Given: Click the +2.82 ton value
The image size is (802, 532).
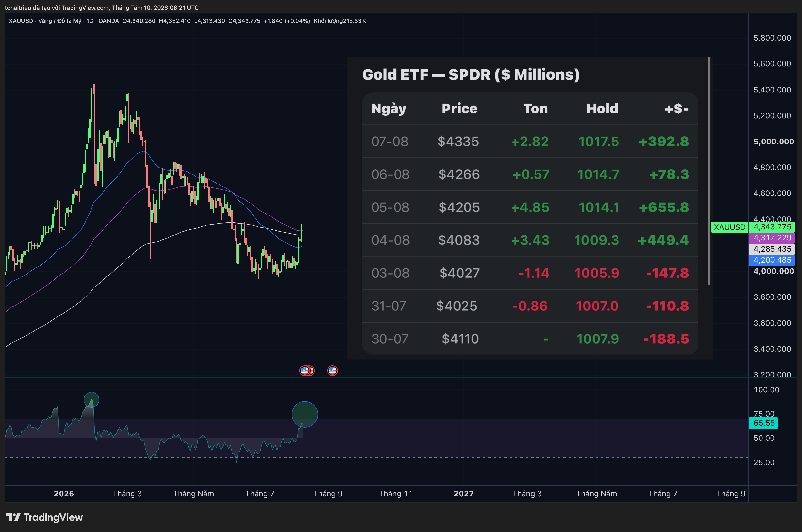Looking at the screenshot, I should click(x=530, y=142).
